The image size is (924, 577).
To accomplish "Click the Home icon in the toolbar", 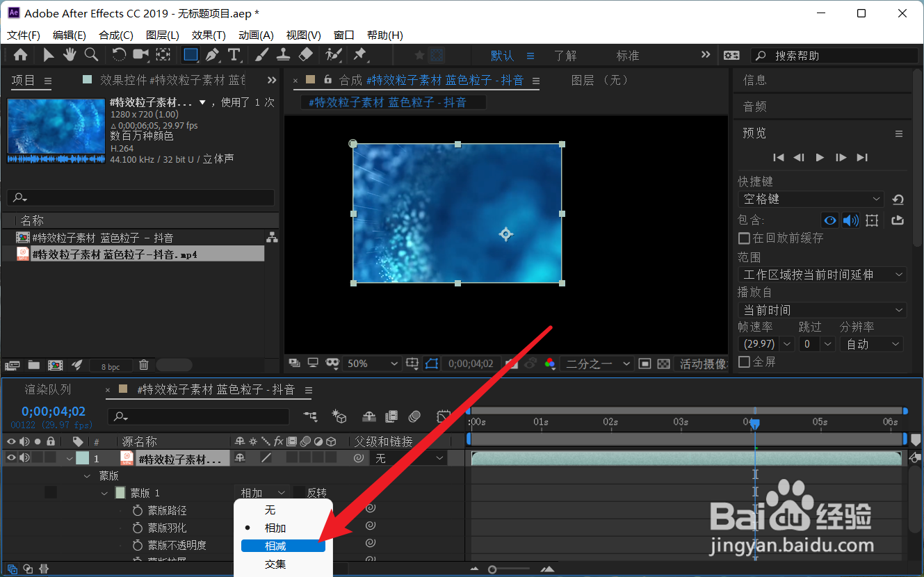I will pyautogui.click(x=21, y=55).
